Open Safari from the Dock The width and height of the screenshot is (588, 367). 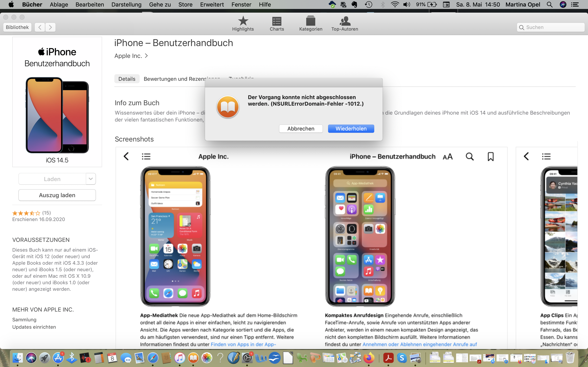(x=153, y=358)
